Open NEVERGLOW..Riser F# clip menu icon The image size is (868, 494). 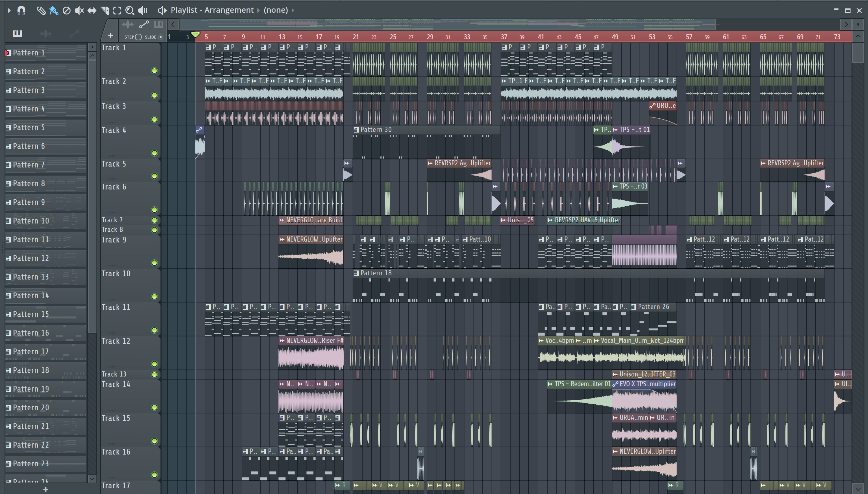click(x=282, y=341)
